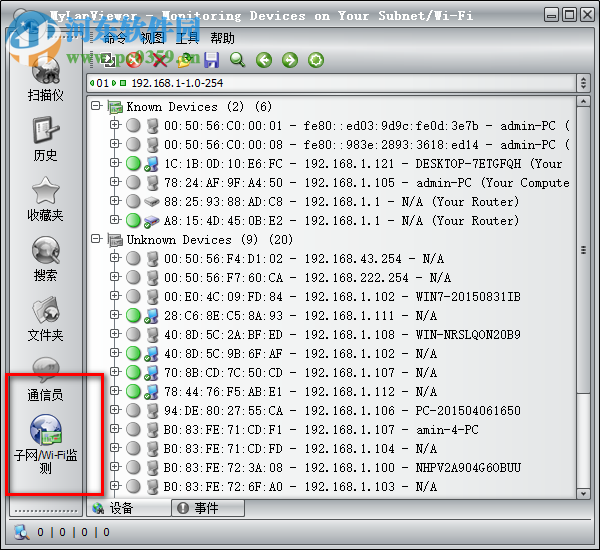
Task: Select 子网/Wi-Fi监测 subnet monitoring
Action: tap(46, 444)
